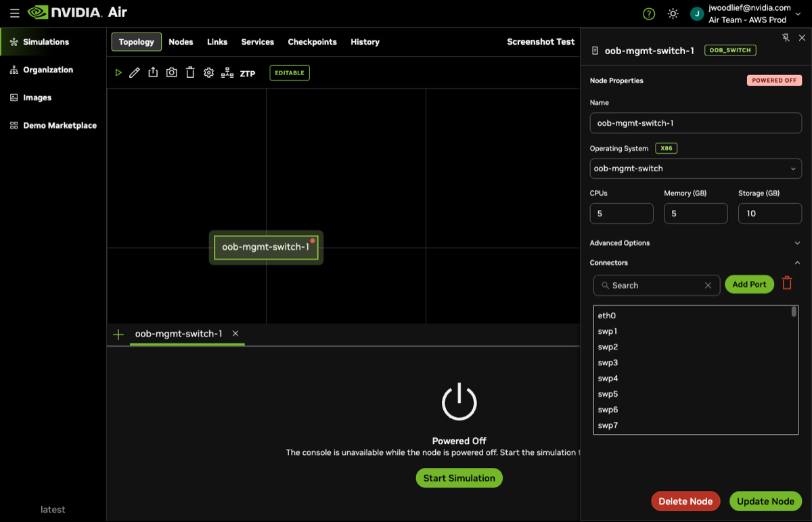Image resolution: width=812 pixels, height=522 pixels.
Task: Open the Operating System dropdown
Action: (695, 169)
